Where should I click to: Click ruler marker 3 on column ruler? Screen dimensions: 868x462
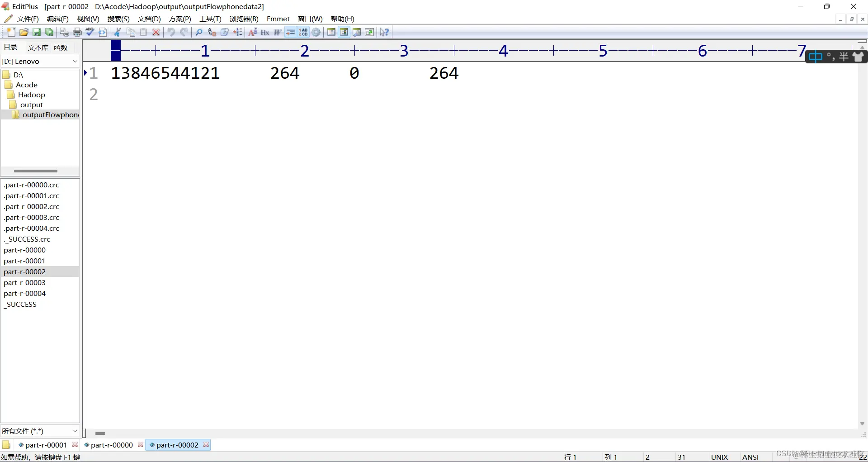[x=404, y=51]
